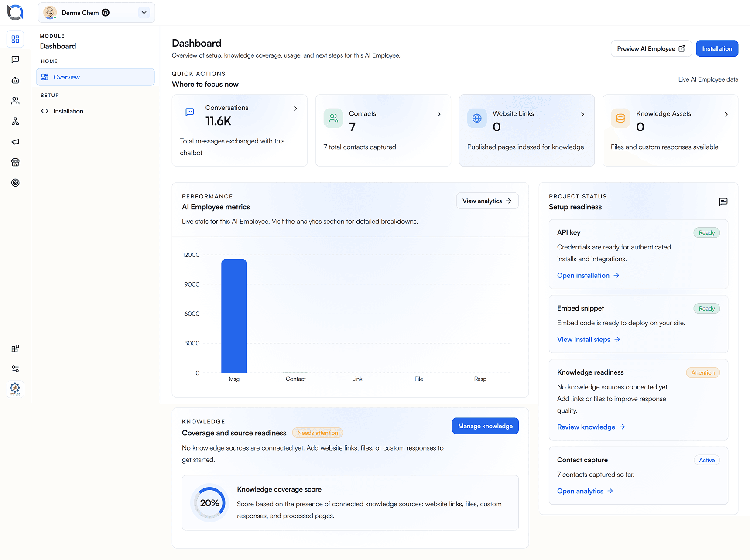Image resolution: width=750 pixels, height=560 pixels.
Task: Click the chat bubble icon on Conversations card
Action: click(190, 112)
